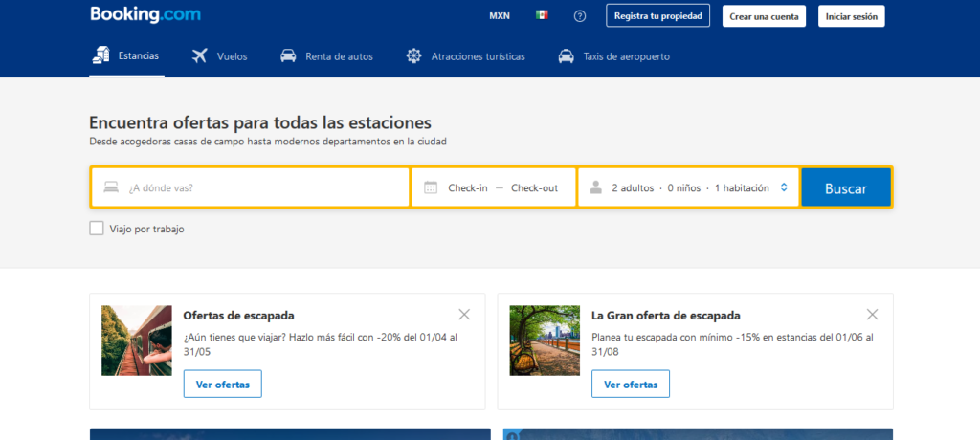Open the MXN currency selector

point(500,16)
